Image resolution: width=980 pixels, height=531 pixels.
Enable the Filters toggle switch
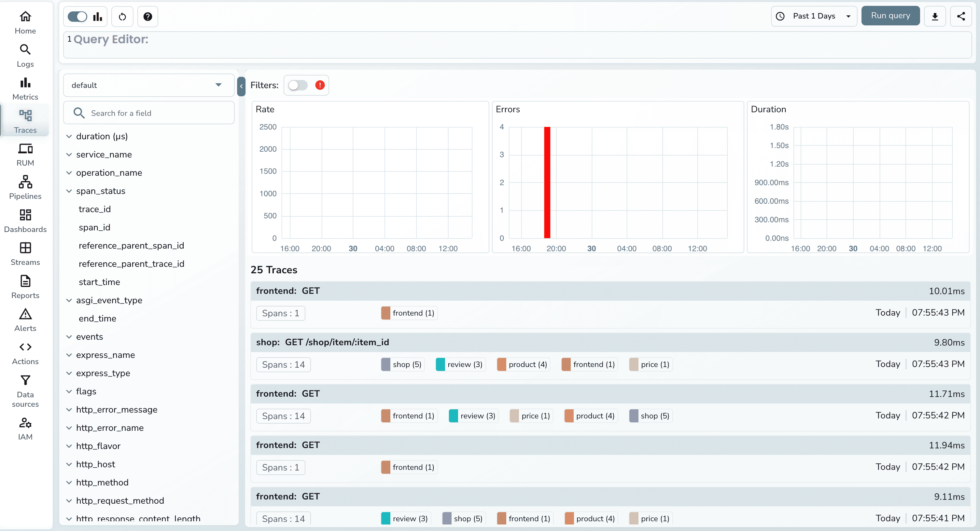(298, 85)
